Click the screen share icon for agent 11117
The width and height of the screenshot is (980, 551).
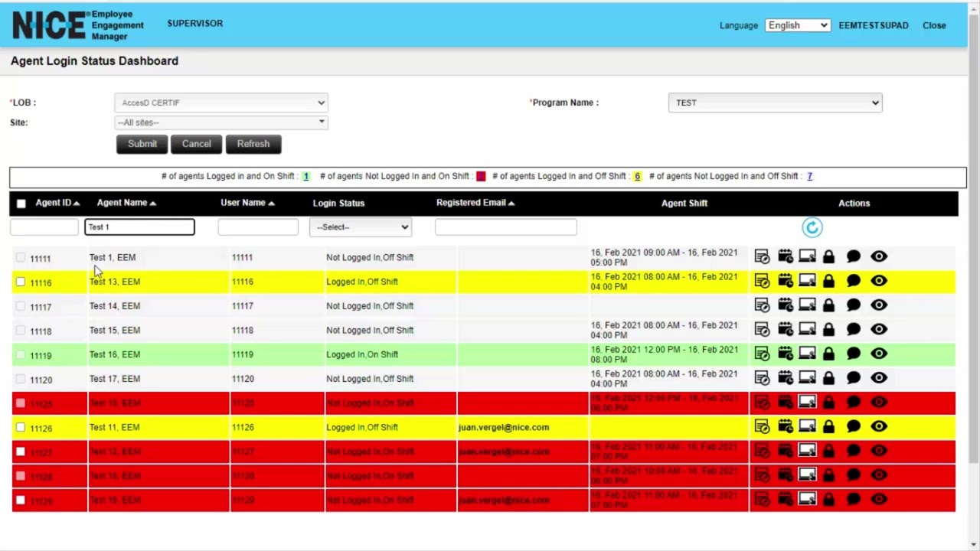[x=808, y=305]
